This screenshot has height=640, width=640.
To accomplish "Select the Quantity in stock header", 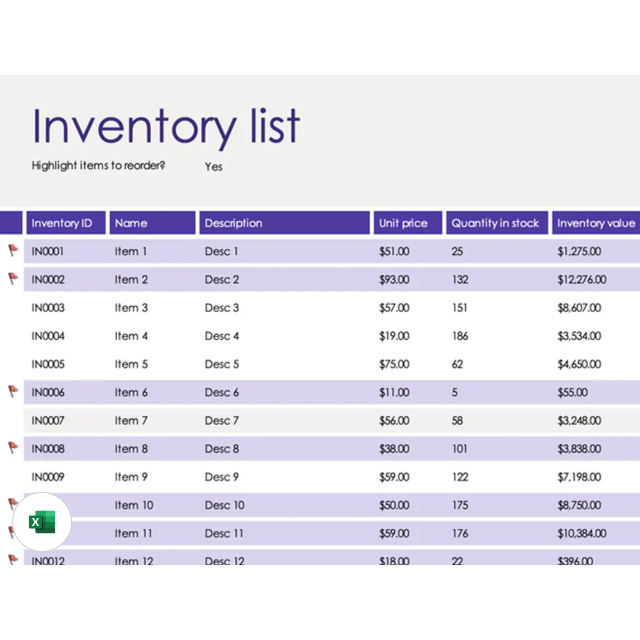I will (x=497, y=223).
